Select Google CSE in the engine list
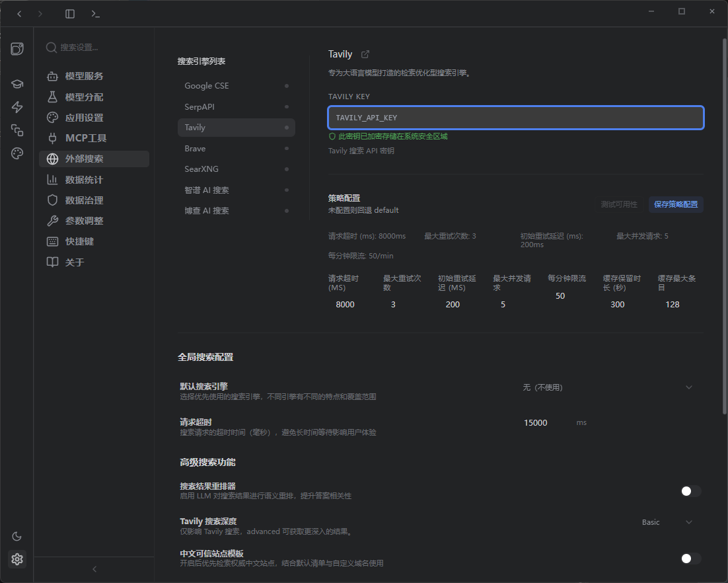Screen dimensions: 728x583 tap(237, 86)
